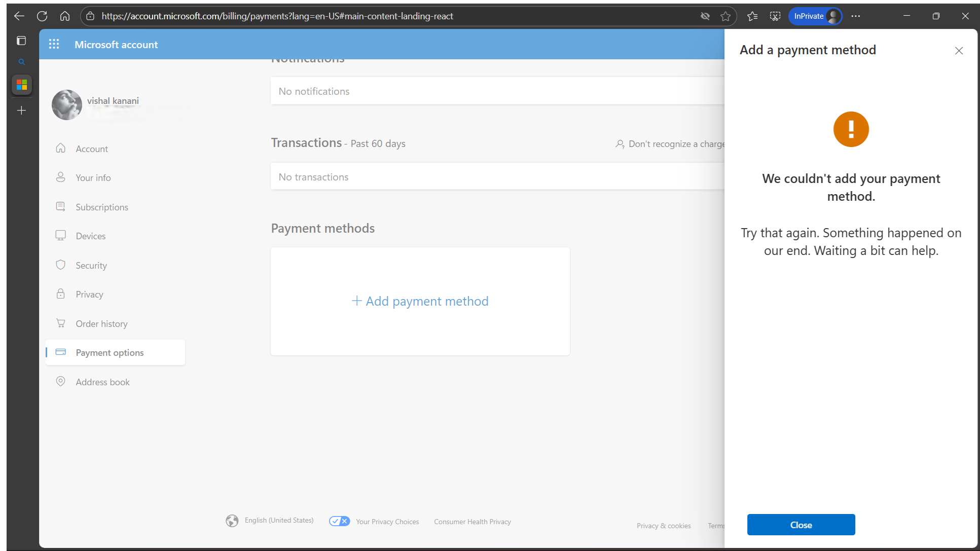Click Add payment method link
The width and height of the screenshot is (980, 551).
pyautogui.click(x=420, y=301)
